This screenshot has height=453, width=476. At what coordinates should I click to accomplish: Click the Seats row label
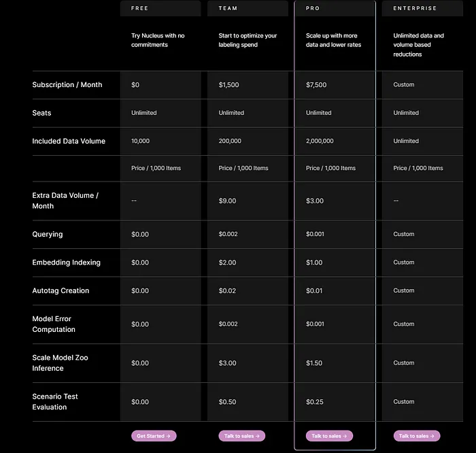(41, 113)
